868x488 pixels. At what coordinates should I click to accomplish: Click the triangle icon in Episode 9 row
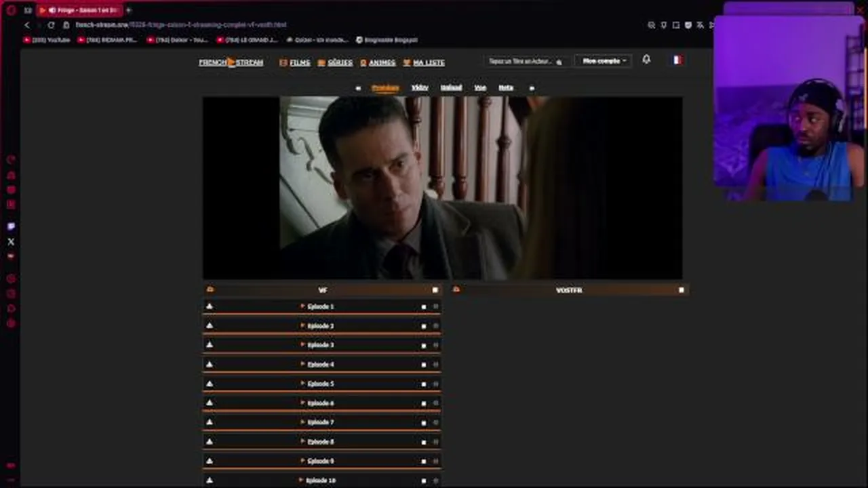(210, 461)
